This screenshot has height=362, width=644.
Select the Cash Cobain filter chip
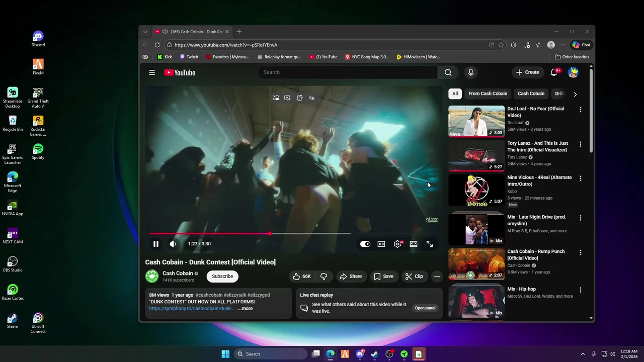(531, 94)
